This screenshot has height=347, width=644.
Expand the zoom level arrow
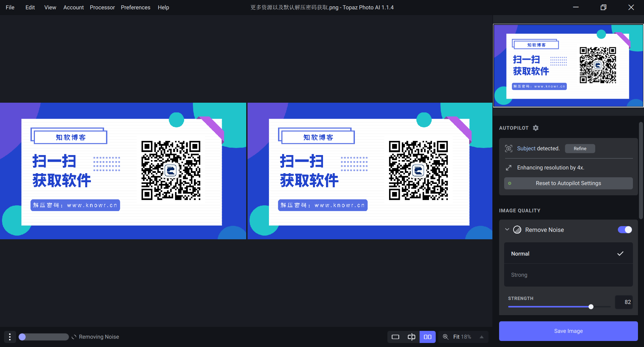pyautogui.click(x=482, y=337)
